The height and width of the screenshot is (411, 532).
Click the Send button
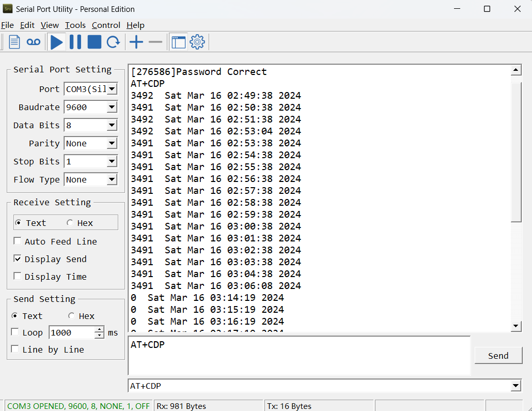(x=498, y=356)
